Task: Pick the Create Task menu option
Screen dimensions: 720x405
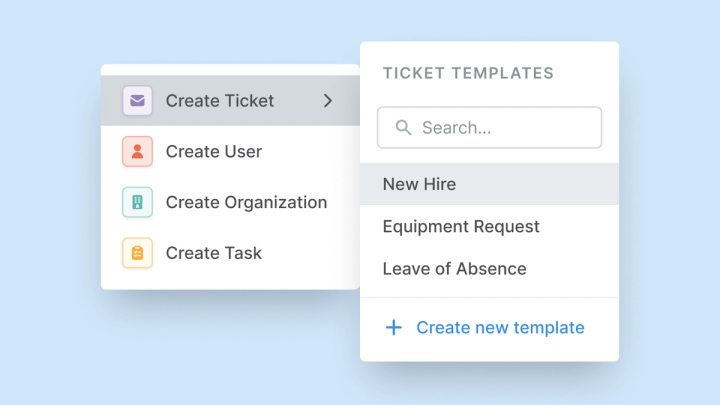Action: pos(214,253)
